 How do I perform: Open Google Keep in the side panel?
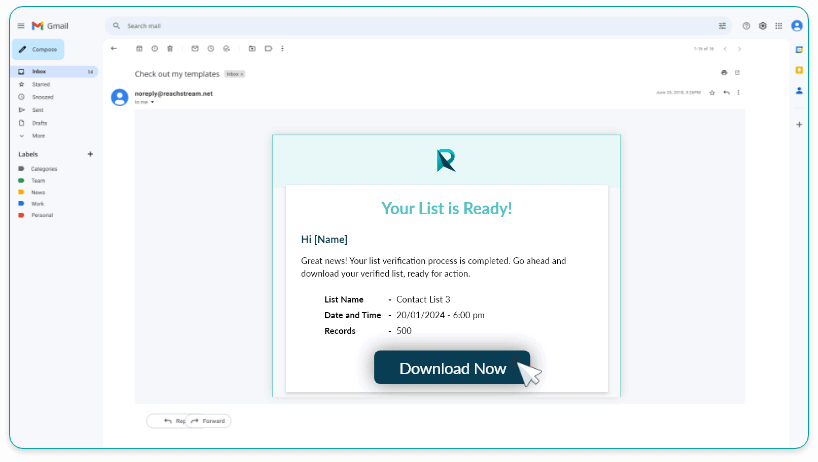point(799,70)
